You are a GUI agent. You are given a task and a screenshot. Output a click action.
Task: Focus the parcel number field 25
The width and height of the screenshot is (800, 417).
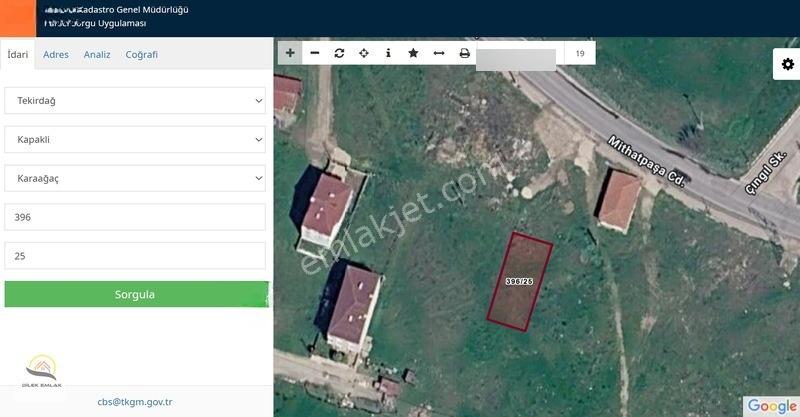click(135, 256)
